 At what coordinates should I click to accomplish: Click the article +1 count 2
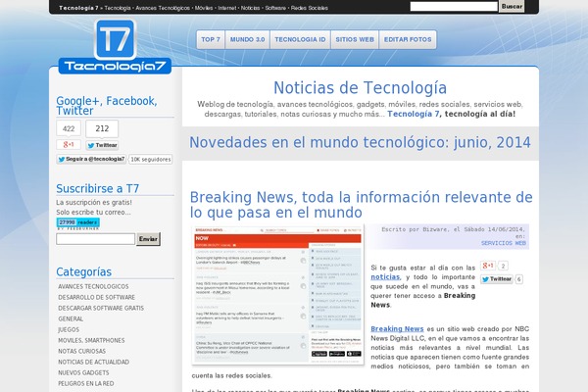tap(503, 266)
